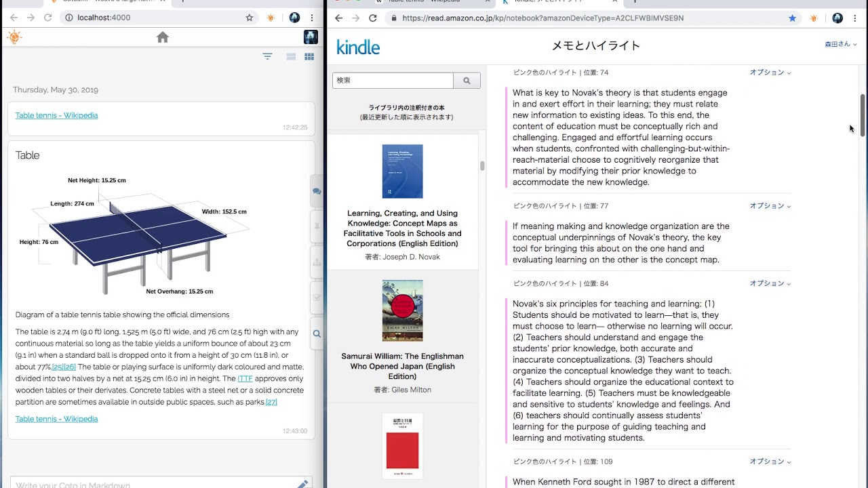Click the blue Novak book cover thumbnail

tap(402, 171)
